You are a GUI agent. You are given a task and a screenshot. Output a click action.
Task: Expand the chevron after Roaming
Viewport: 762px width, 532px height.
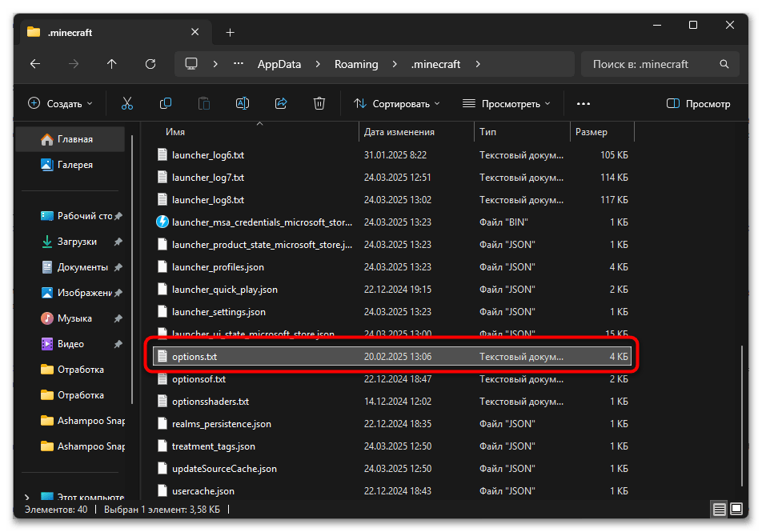pos(395,64)
